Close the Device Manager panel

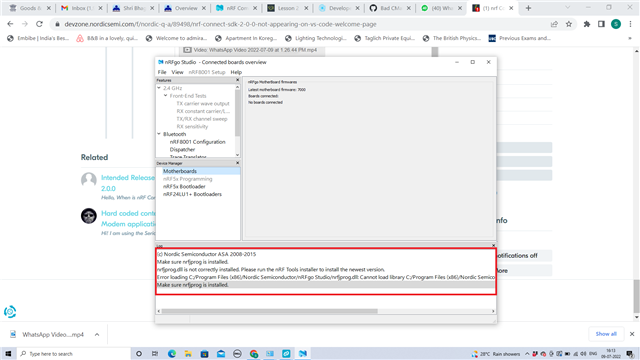(238, 163)
